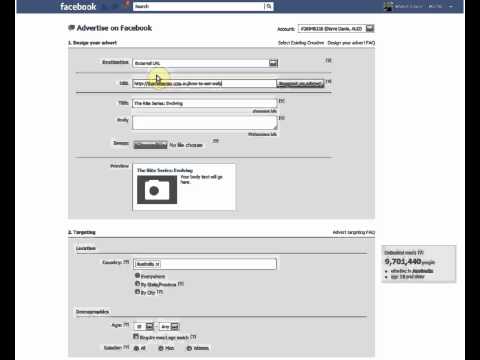
Task: Open the Design your advert FAQ link
Action: (x=351, y=43)
